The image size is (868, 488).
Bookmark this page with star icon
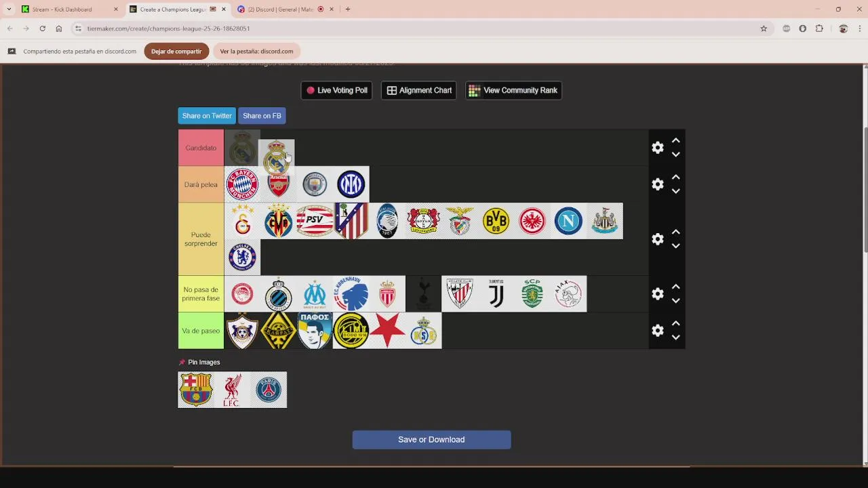pyautogui.click(x=764, y=28)
